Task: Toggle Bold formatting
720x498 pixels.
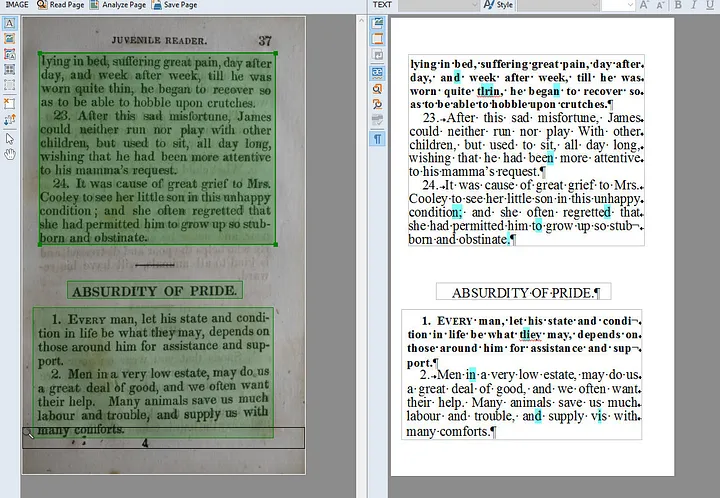Action: coord(678,5)
